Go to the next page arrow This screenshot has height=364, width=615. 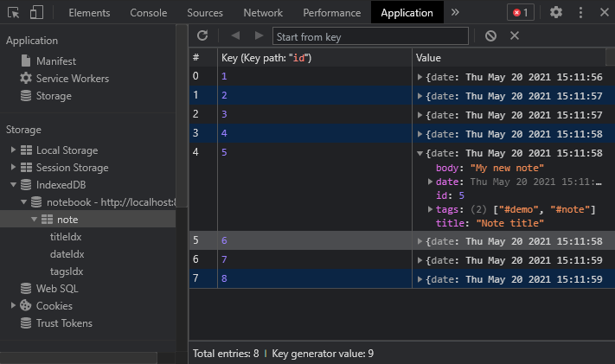pos(259,35)
